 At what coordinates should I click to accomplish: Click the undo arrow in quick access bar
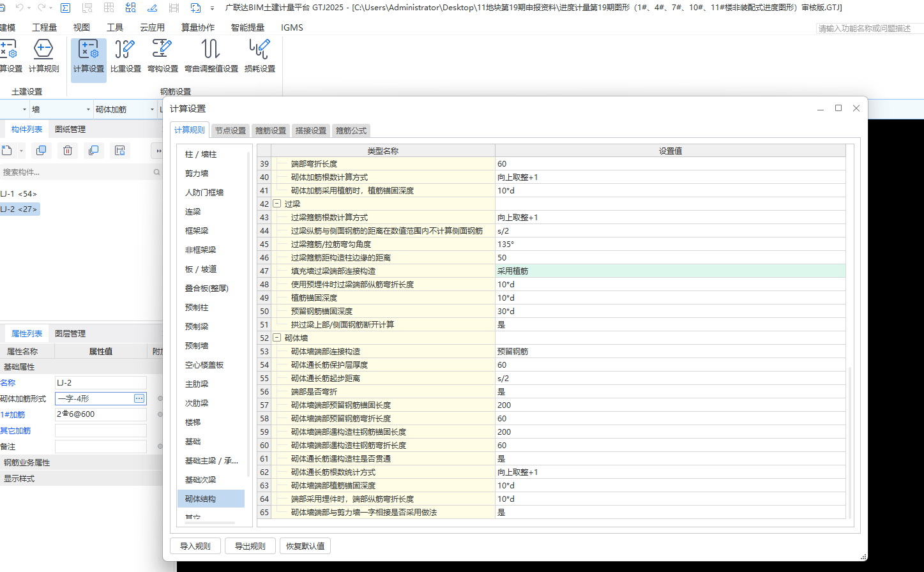[20, 8]
